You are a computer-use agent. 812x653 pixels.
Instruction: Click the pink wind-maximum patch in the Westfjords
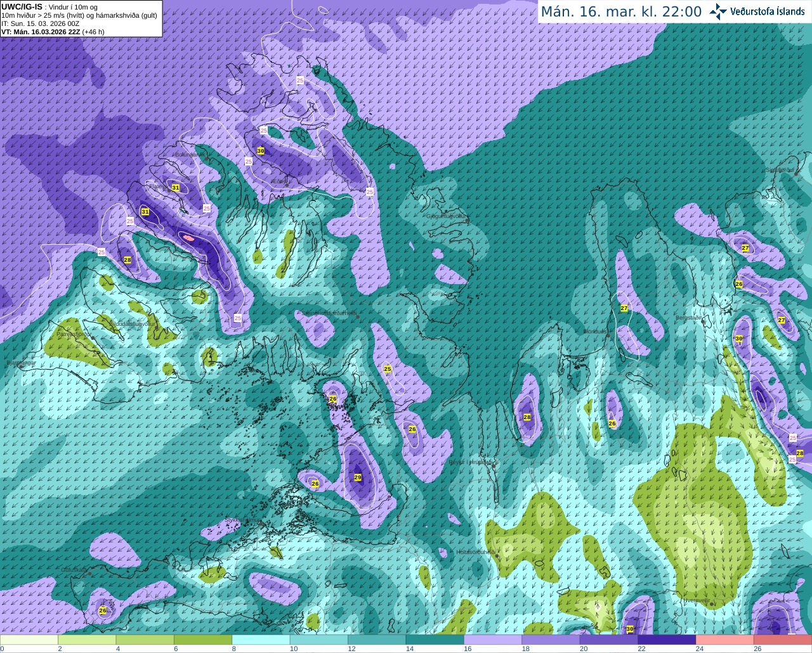coord(188,238)
